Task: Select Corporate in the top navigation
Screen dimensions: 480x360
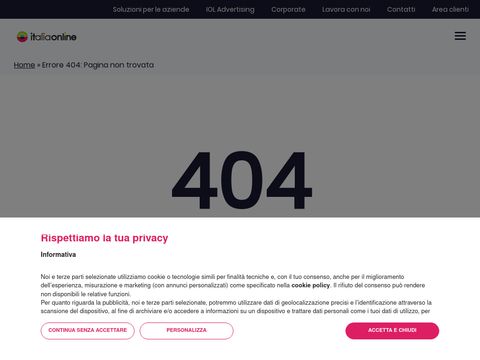Action: pos(288,9)
